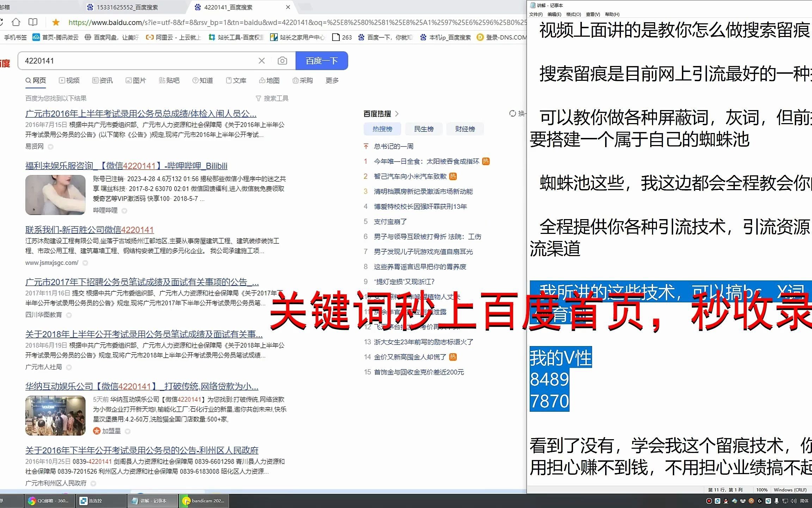Open result 联系我们-新百胜公司微信4220141

pos(90,230)
